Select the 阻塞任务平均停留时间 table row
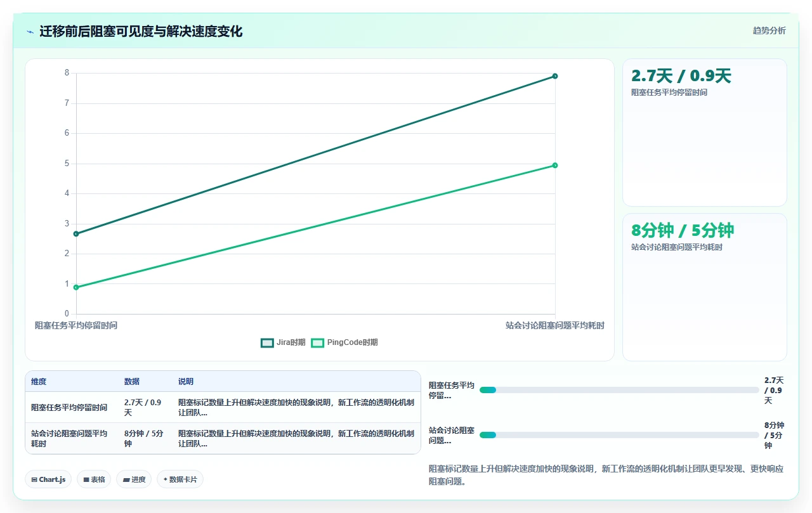The image size is (812, 513). (223, 407)
